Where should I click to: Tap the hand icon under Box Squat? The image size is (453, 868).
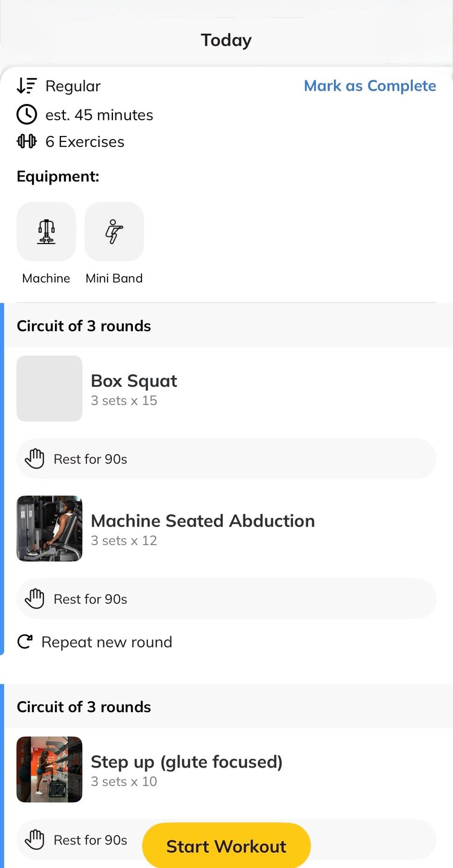pos(35,459)
